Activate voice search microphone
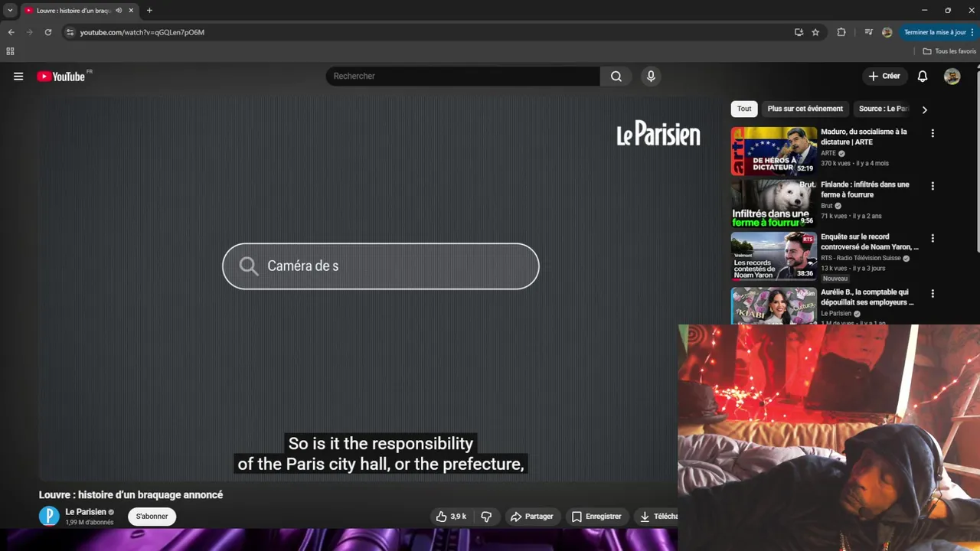This screenshot has height=551, width=980. pos(651,76)
